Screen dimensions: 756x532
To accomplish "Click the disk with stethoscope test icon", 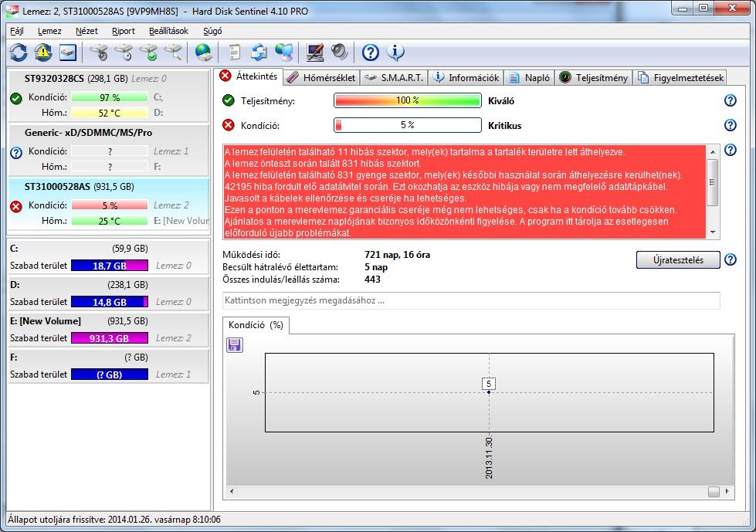I will pos(99,52).
